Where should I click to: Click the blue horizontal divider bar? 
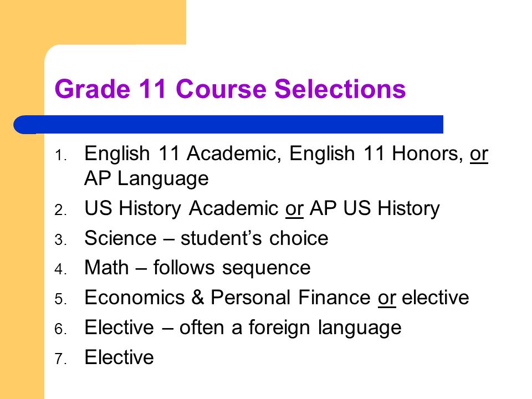tap(228, 125)
